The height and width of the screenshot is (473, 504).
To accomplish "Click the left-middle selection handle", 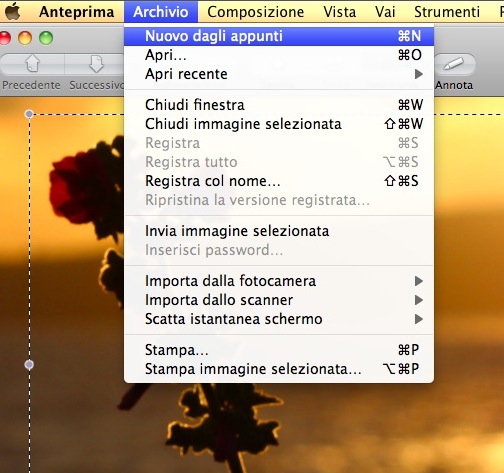I will (29, 365).
